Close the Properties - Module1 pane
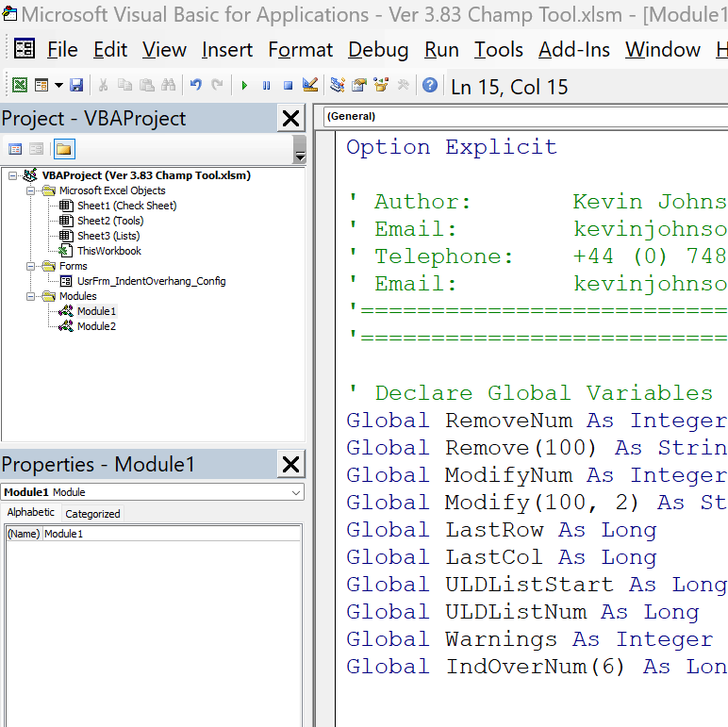This screenshot has width=728, height=727. coord(290,464)
